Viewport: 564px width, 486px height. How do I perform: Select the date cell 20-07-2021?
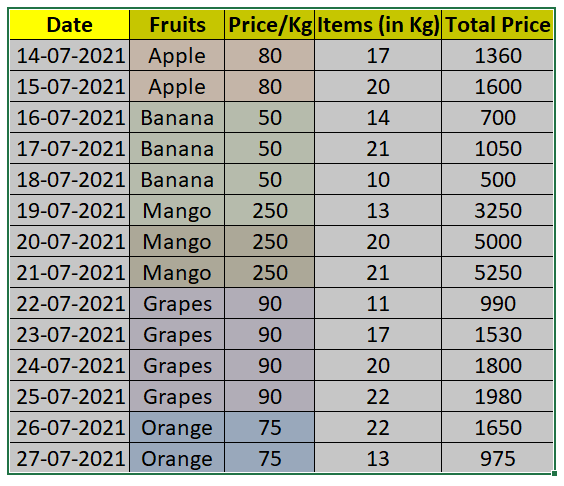(69, 241)
